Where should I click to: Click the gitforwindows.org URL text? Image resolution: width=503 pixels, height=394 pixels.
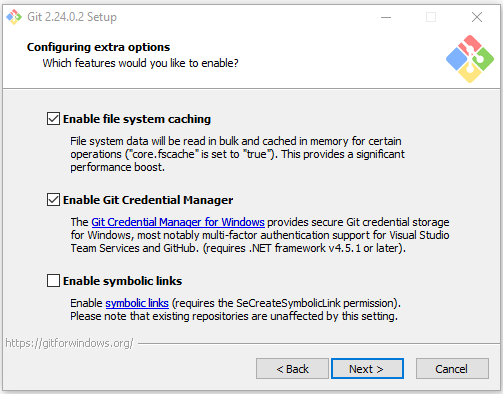point(69,343)
